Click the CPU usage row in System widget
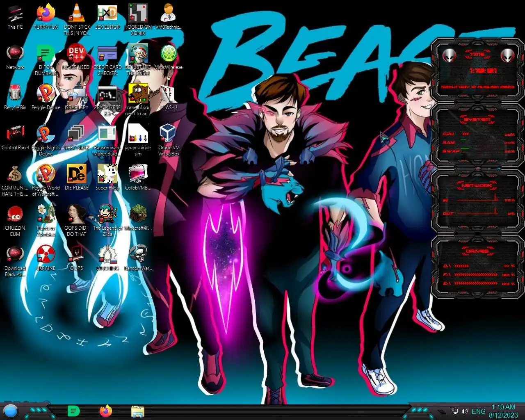Image resolution: width=525 pixels, height=420 pixels. click(x=478, y=134)
